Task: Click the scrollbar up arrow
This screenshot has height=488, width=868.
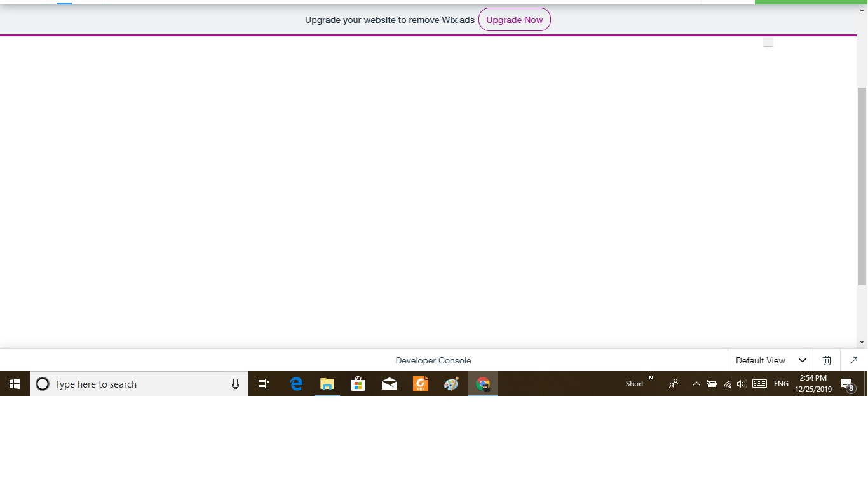Action: click(x=862, y=10)
